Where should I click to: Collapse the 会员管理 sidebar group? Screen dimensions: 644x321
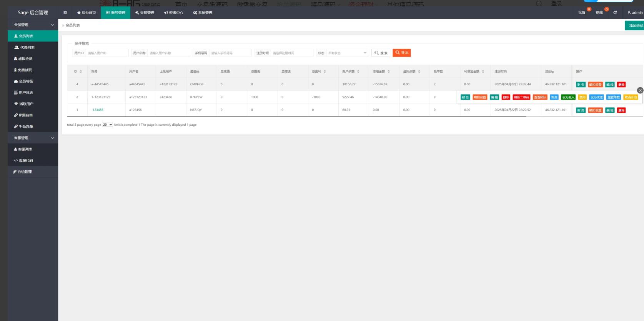52,25
